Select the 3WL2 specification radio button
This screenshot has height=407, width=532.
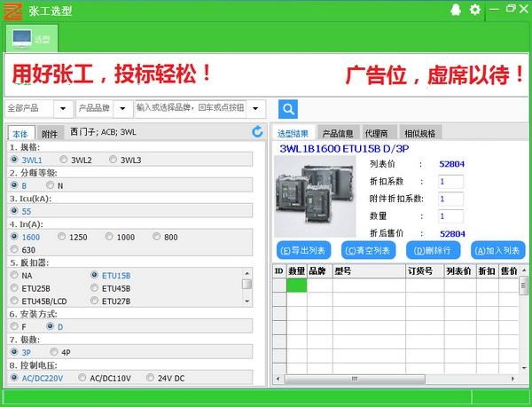63,160
